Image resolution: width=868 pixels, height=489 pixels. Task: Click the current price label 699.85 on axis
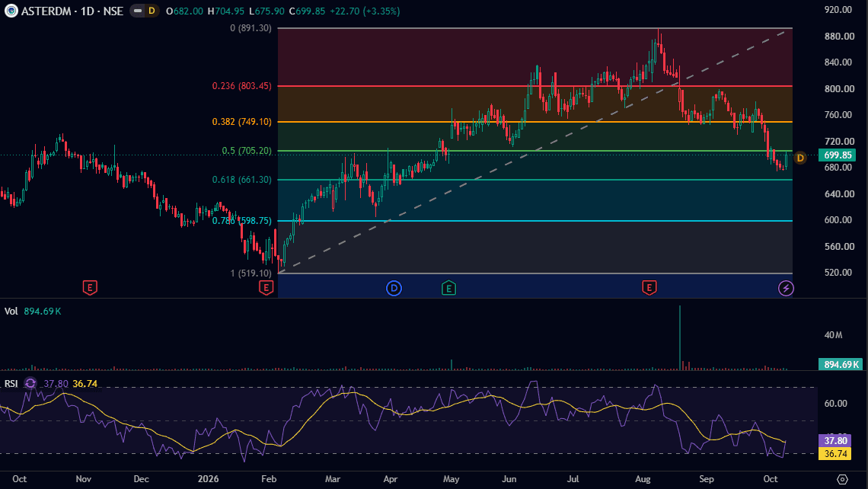click(838, 155)
